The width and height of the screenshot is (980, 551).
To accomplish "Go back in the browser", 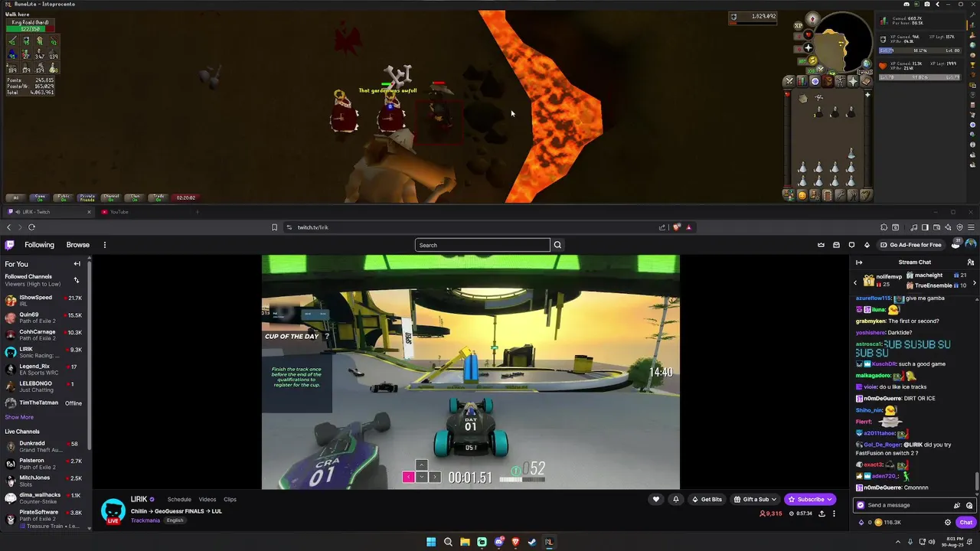I will tap(9, 227).
